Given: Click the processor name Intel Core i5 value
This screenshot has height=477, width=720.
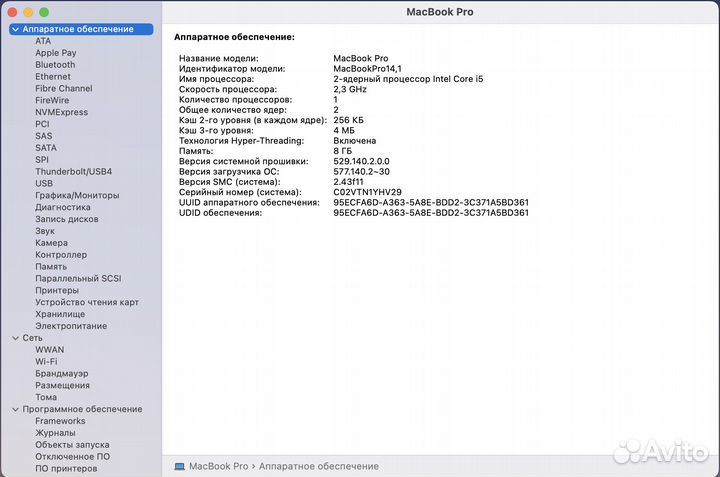Looking at the screenshot, I should [x=408, y=79].
